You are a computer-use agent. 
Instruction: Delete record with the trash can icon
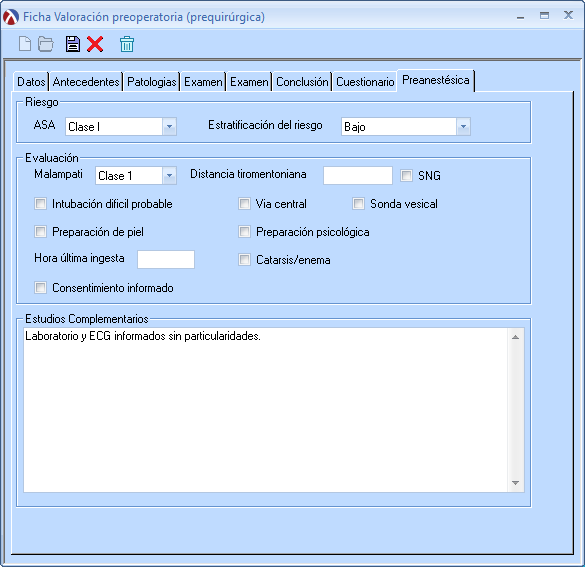[x=127, y=44]
